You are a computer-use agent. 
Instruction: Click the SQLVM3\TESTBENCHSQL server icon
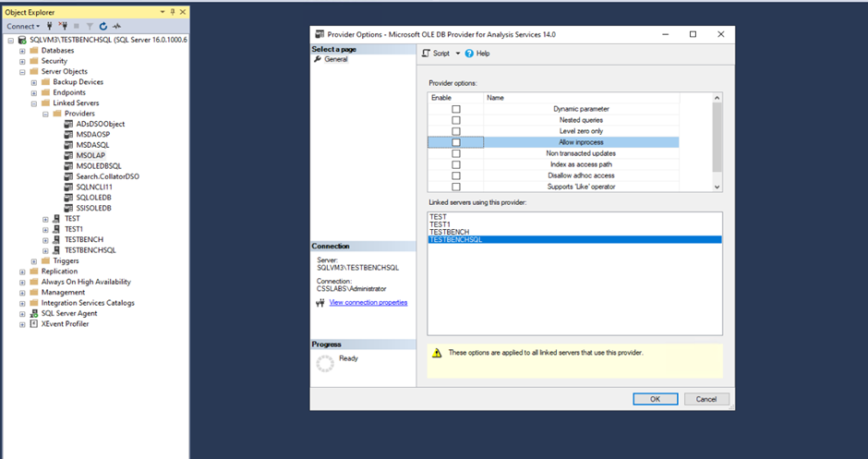(x=22, y=40)
